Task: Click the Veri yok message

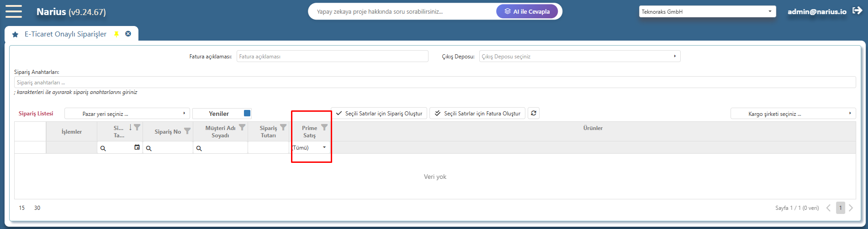Action: (435, 177)
